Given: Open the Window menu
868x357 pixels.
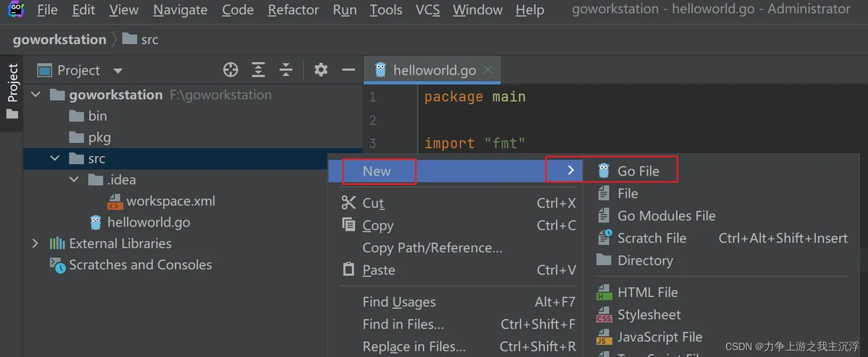Looking at the screenshot, I should 478,10.
